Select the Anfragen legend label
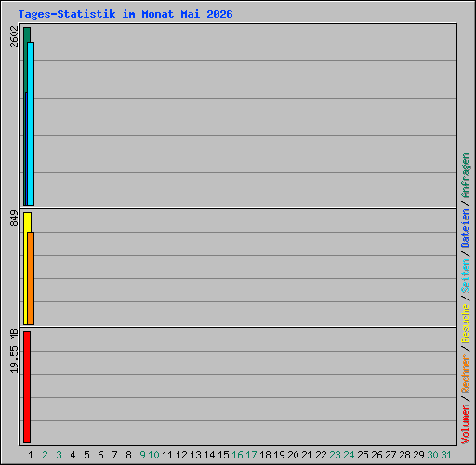Viewport: 476px width, 465px height. 466,176
